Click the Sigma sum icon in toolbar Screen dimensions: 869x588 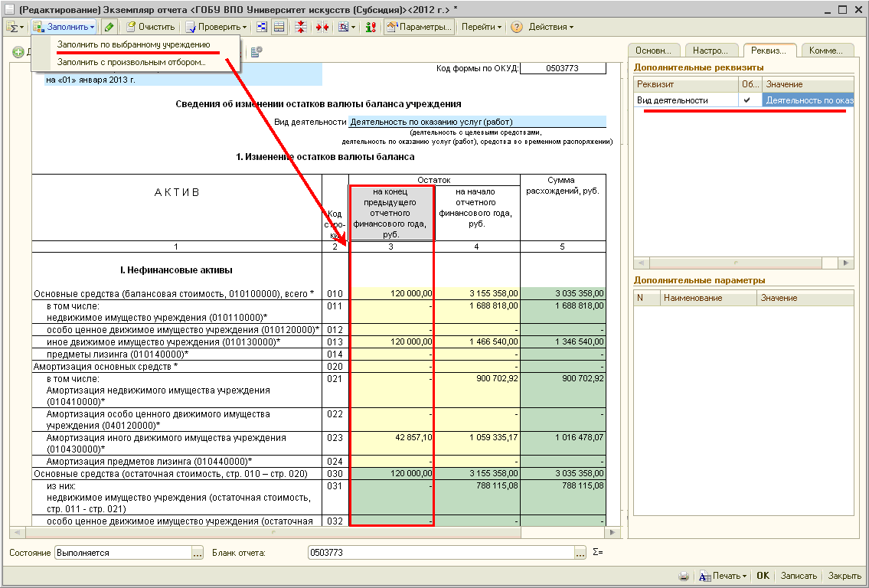pos(11,27)
